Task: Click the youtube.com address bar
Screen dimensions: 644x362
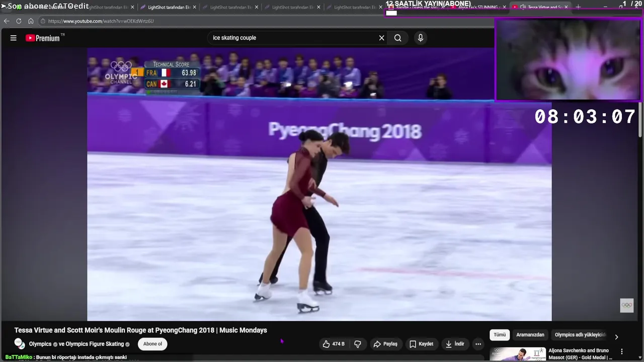Action: [262, 21]
